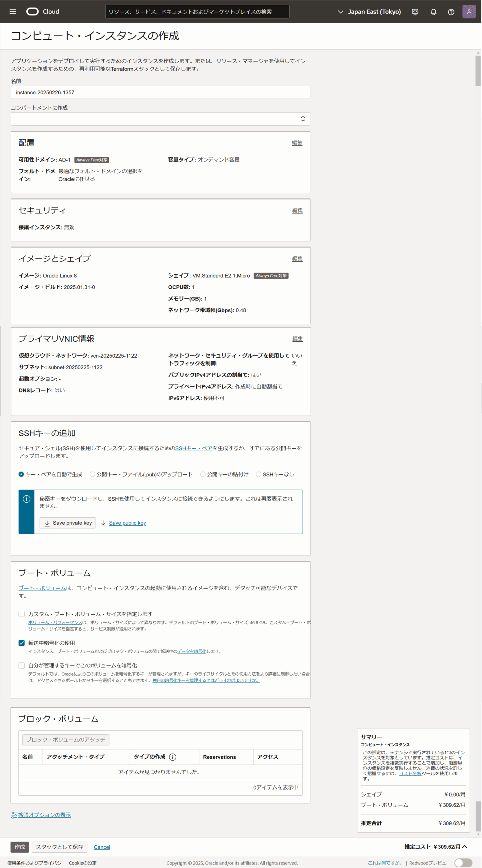Select キー・ペアを自動で生成 radio option
The image size is (482, 868).
click(x=21, y=474)
